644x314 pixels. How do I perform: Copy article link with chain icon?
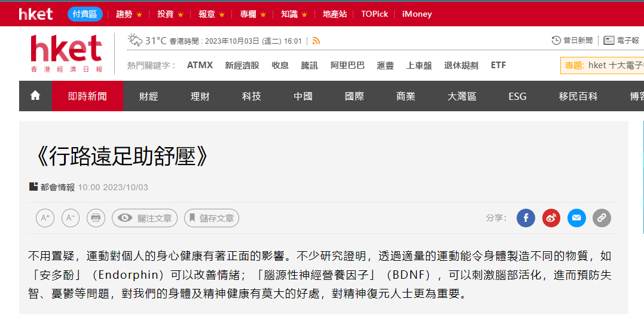click(x=602, y=218)
